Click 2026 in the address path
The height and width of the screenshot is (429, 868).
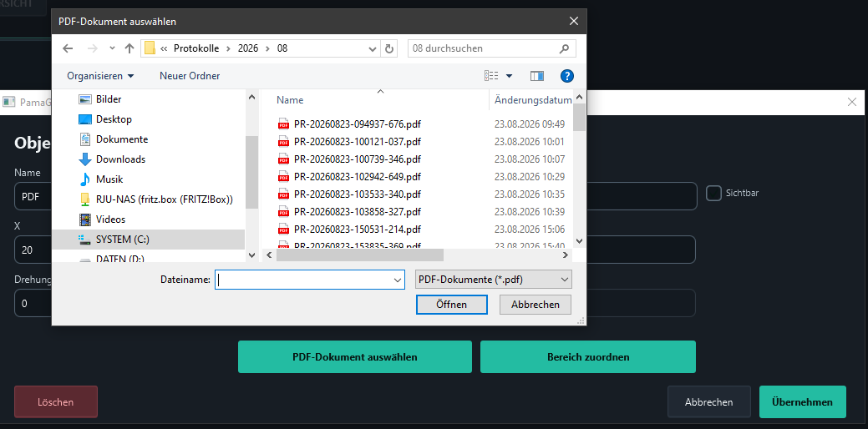pos(248,48)
